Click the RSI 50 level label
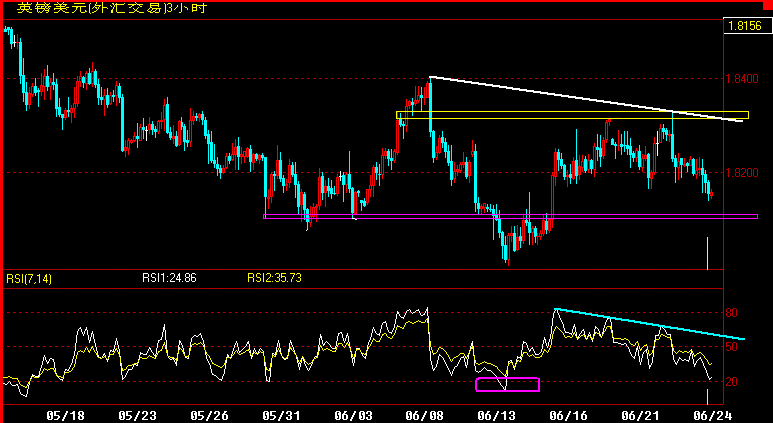Screen dimensions: 773x423 click(732, 347)
